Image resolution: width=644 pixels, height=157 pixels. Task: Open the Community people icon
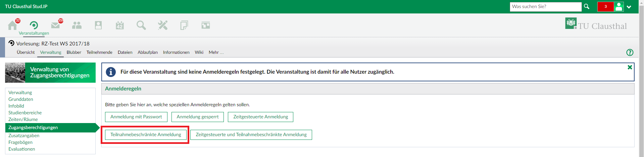(x=77, y=25)
